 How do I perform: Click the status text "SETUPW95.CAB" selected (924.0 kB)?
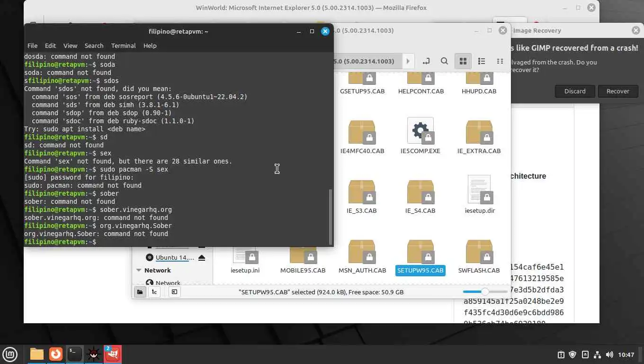(x=292, y=292)
